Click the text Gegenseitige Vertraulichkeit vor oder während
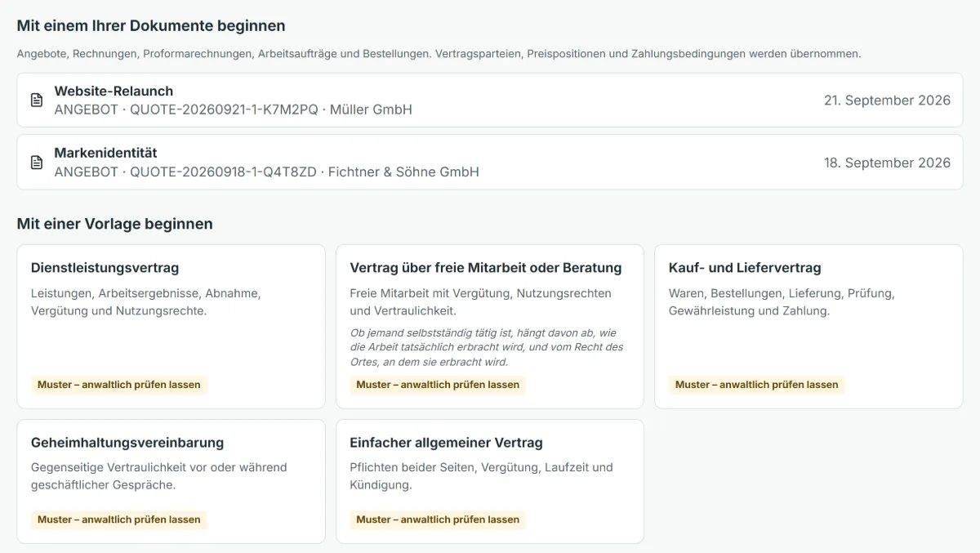 coord(158,476)
